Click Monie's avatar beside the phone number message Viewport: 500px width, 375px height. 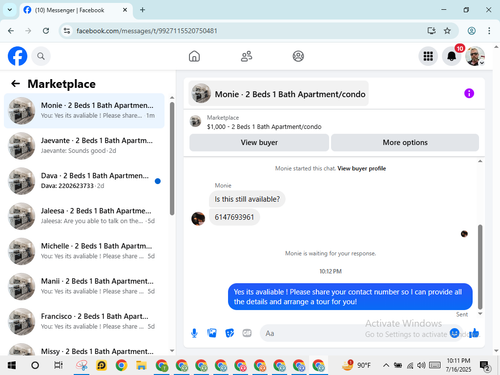[198, 219]
